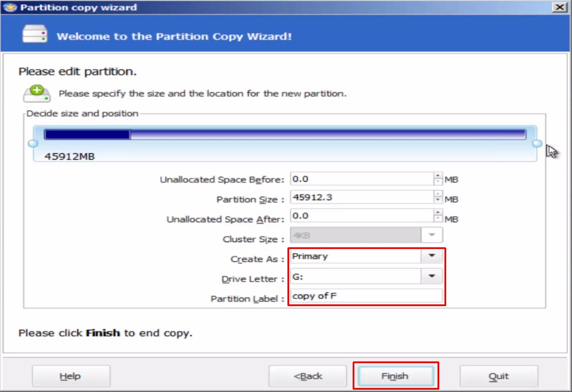The height and width of the screenshot is (392, 572).
Task: Open Help for the wizard
Action: [71, 376]
